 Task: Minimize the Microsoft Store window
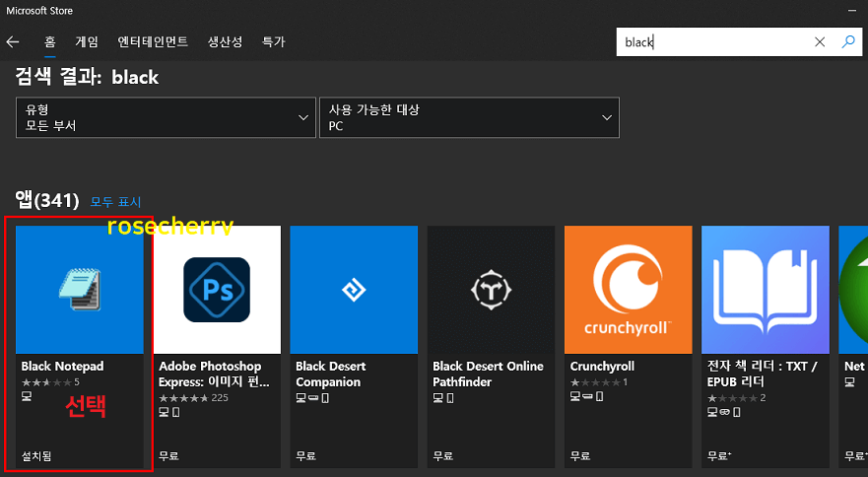point(852,11)
